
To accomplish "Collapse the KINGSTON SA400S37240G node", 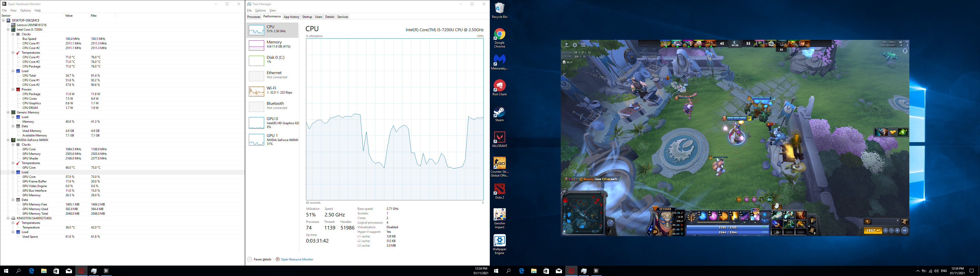I will click(8, 218).
